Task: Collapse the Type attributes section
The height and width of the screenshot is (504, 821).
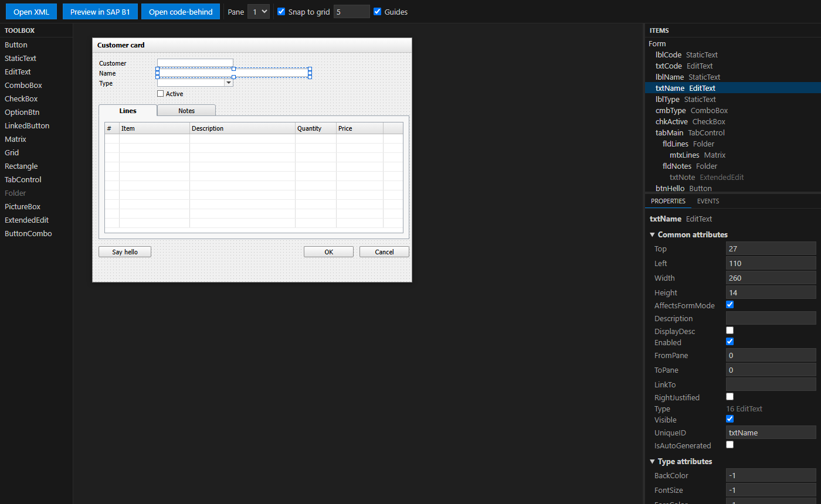Action: (681, 461)
